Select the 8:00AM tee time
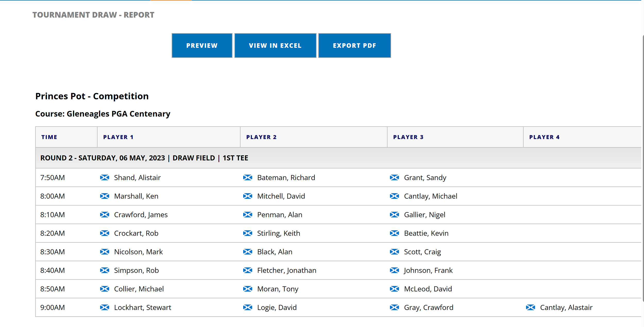This screenshot has width=644, height=327. tap(53, 196)
